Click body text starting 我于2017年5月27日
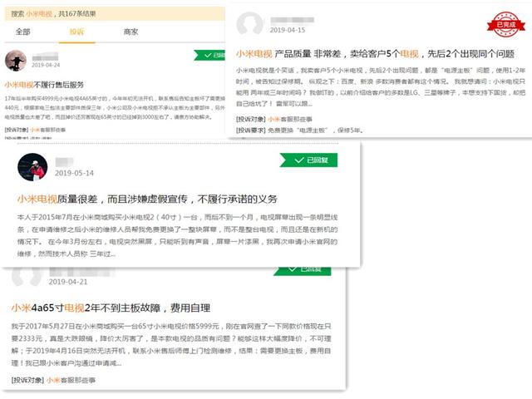This screenshot has width=532, height=399. pyautogui.click(x=171, y=345)
